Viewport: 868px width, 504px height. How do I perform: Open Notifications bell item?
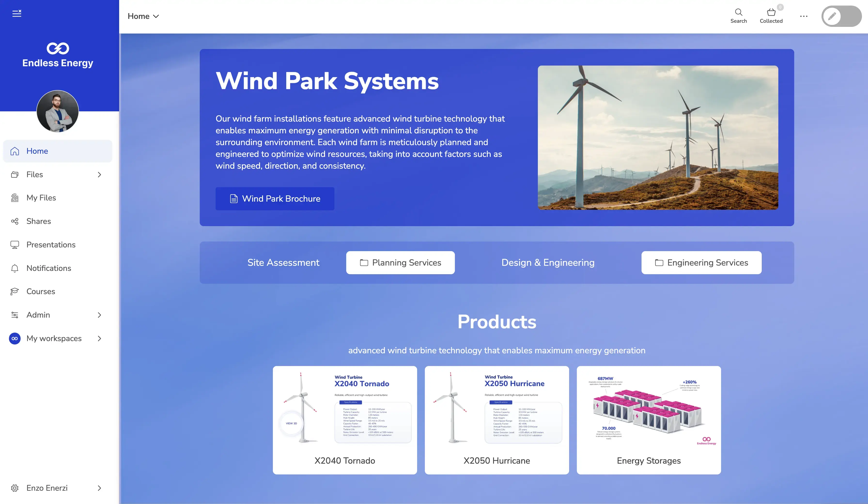click(x=49, y=268)
